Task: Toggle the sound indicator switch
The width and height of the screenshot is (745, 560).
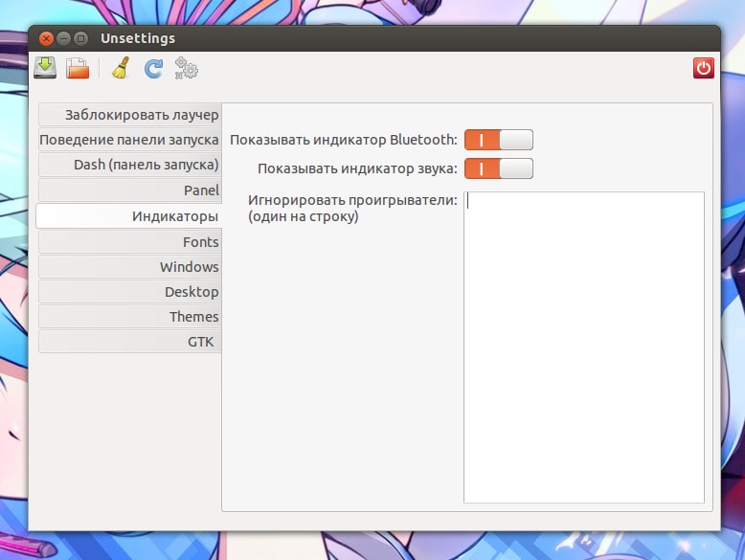Action: [x=498, y=168]
